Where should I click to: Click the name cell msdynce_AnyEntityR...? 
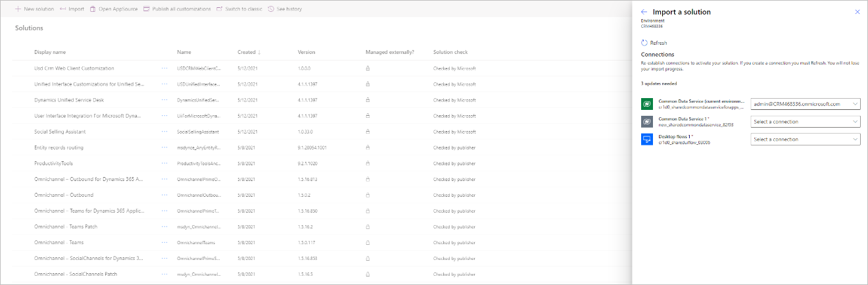[199, 147]
